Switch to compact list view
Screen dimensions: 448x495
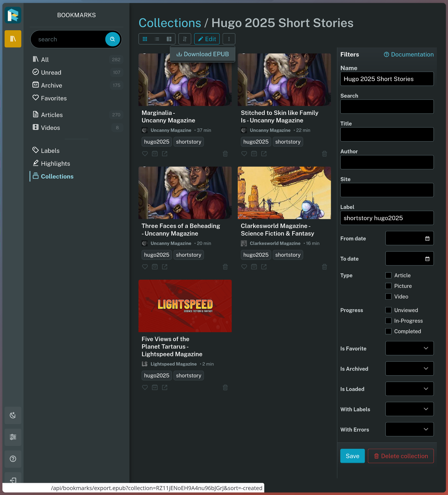[157, 39]
